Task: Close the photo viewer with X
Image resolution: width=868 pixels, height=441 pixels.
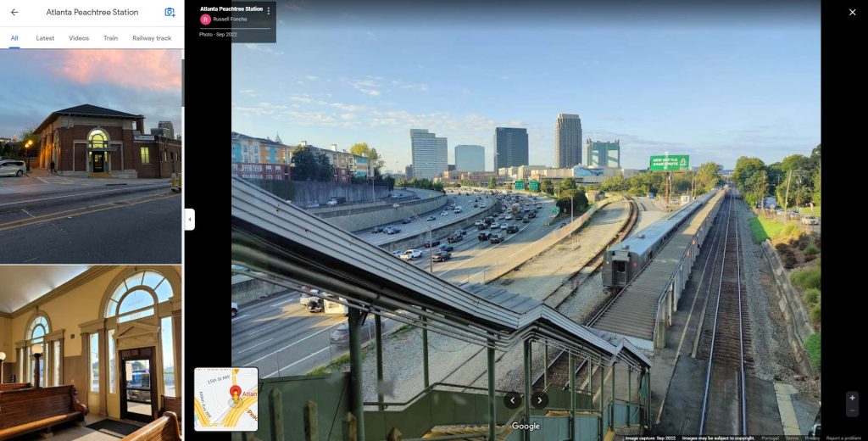Action: (x=852, y=12)
